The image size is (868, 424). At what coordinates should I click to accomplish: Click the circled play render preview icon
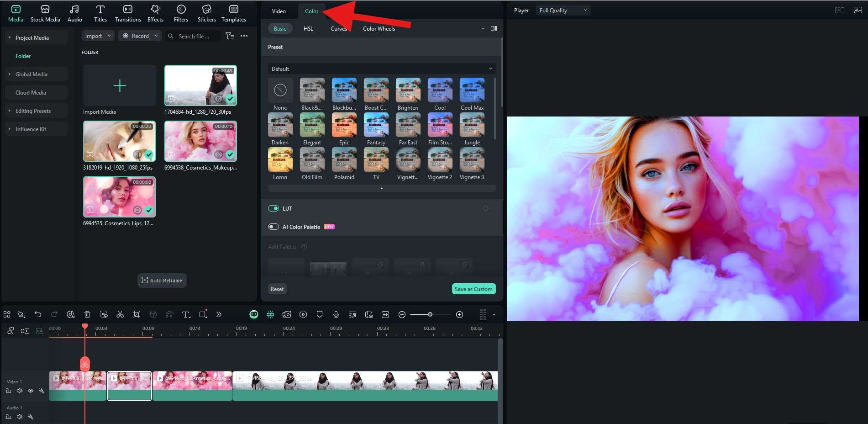(303, 314)
